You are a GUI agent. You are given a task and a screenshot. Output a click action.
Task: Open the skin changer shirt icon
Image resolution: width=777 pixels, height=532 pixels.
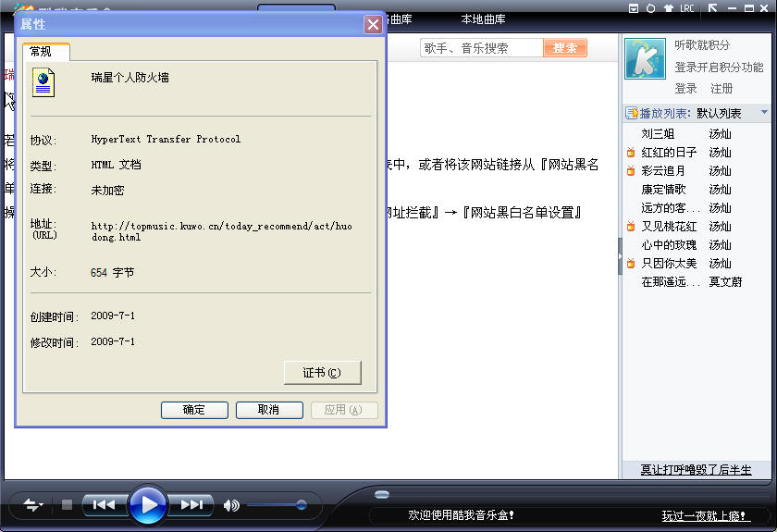coord(669,8)
